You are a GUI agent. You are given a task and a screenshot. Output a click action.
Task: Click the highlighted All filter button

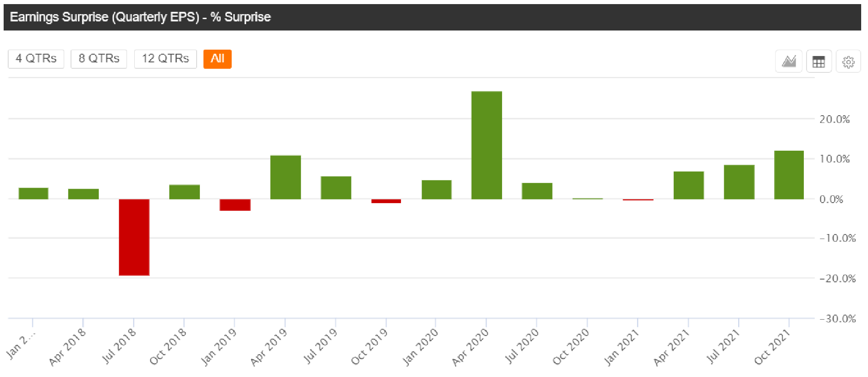[x=217, y=59]
